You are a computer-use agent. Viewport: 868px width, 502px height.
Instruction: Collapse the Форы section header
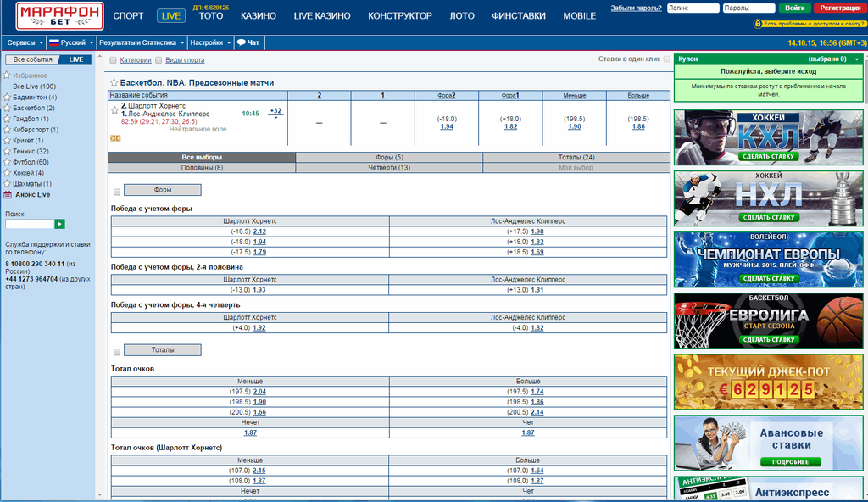[162, 190]
